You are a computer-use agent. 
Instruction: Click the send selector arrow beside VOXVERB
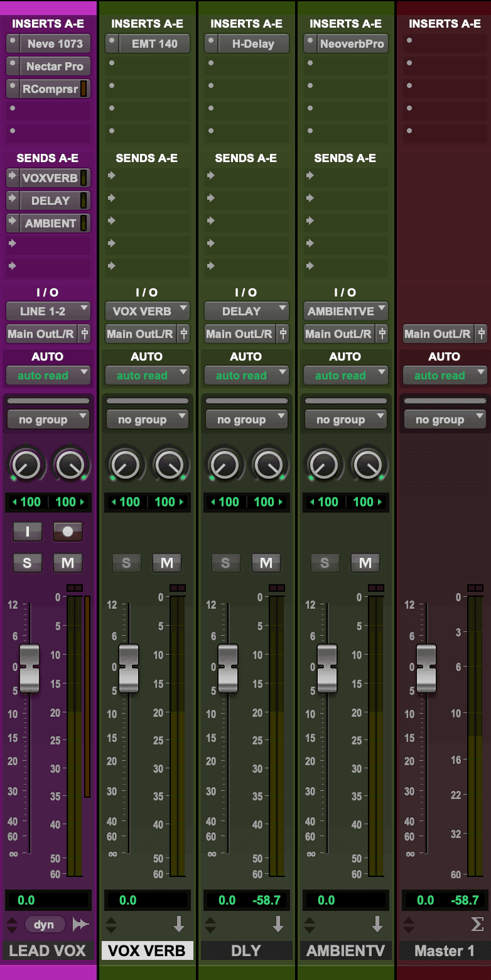click(x=13, y=178)
